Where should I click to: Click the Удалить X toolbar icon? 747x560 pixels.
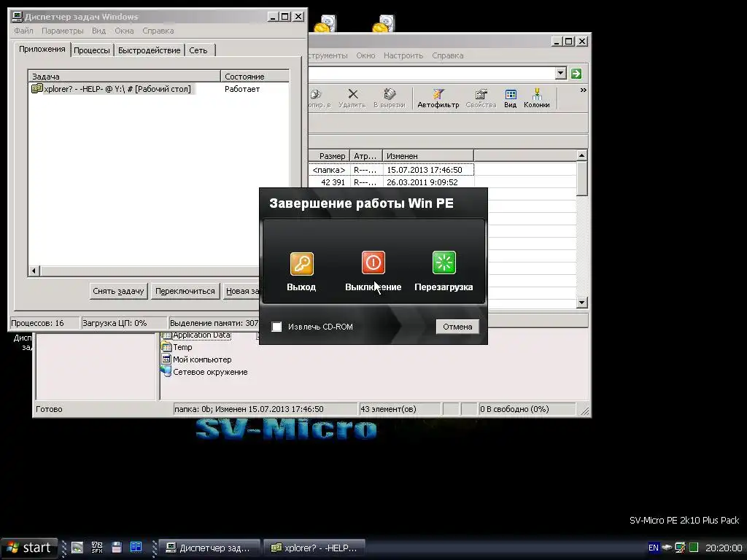click(352, 98)
